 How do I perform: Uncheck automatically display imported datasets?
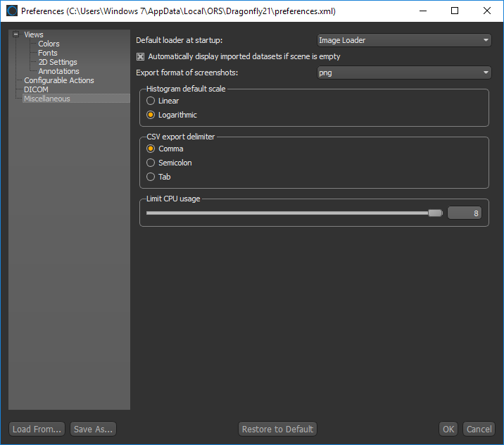141,56
